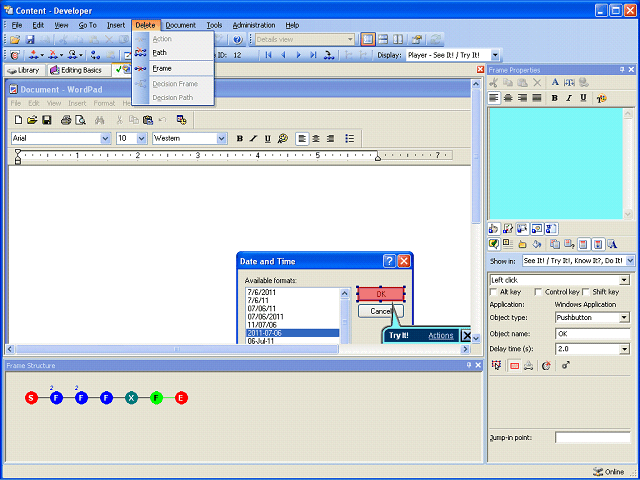The width and height of the screenshot is (640, 480).
Task: Align bubble text left in Frame Properties
Action: (x=494, y=98)
